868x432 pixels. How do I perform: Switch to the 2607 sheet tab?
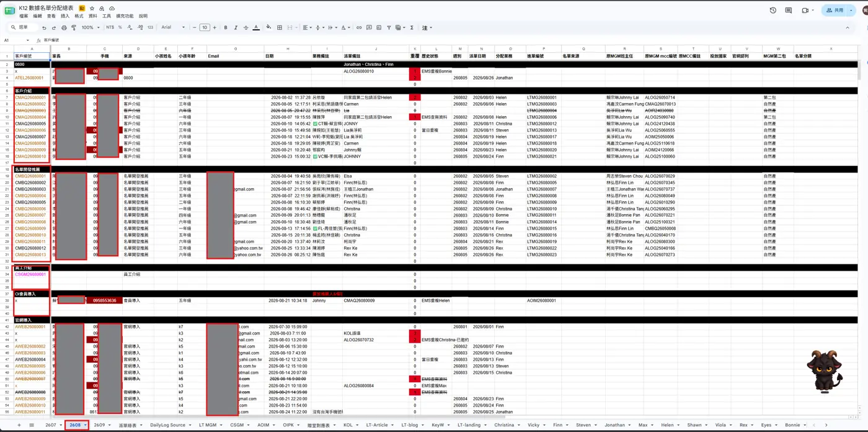(x=53, y=425)
